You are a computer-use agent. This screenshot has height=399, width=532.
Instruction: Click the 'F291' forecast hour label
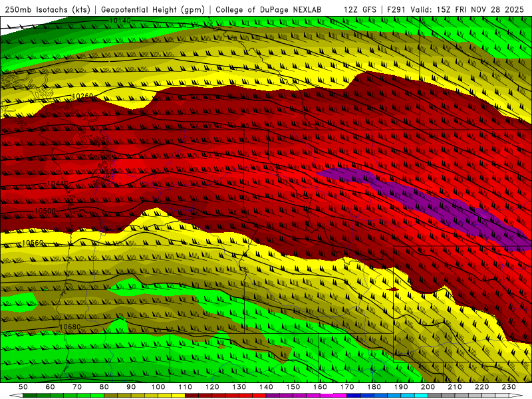[x=396, y=9]
